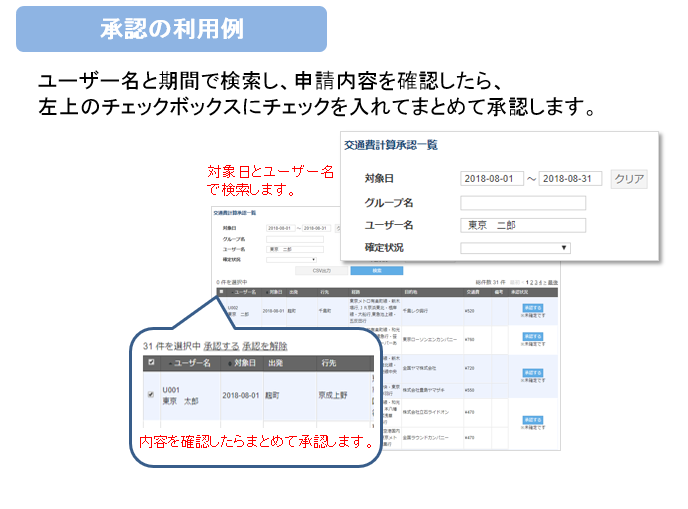Untick the checked select-all checkbox in callout header
The image size is (688, 509).
point(151,362)
